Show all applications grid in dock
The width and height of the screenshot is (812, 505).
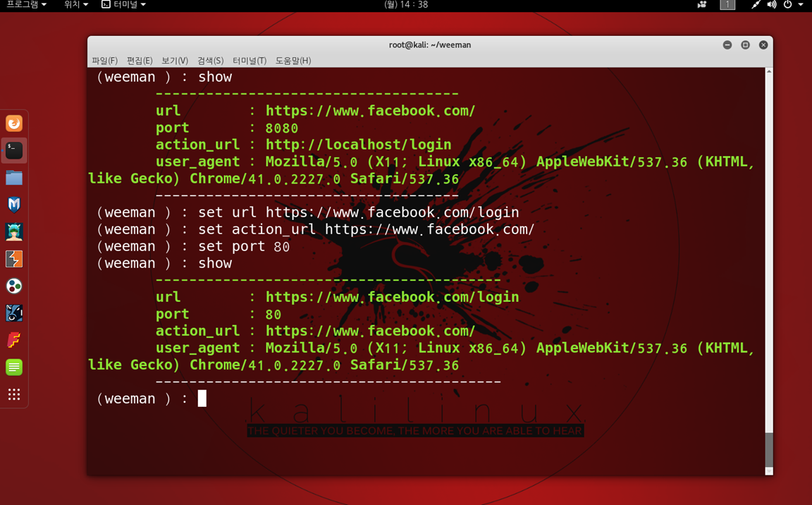(14, 394)
